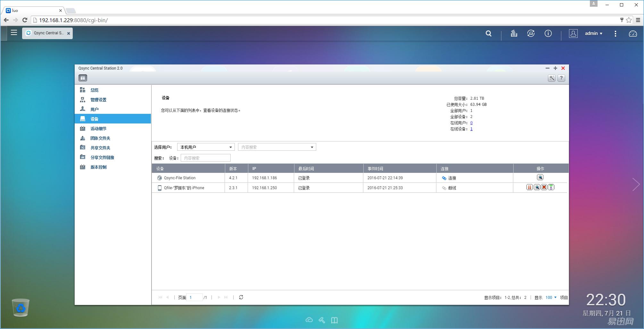
Task: Sort by the 版本 column header
Action: pos(236,169)
